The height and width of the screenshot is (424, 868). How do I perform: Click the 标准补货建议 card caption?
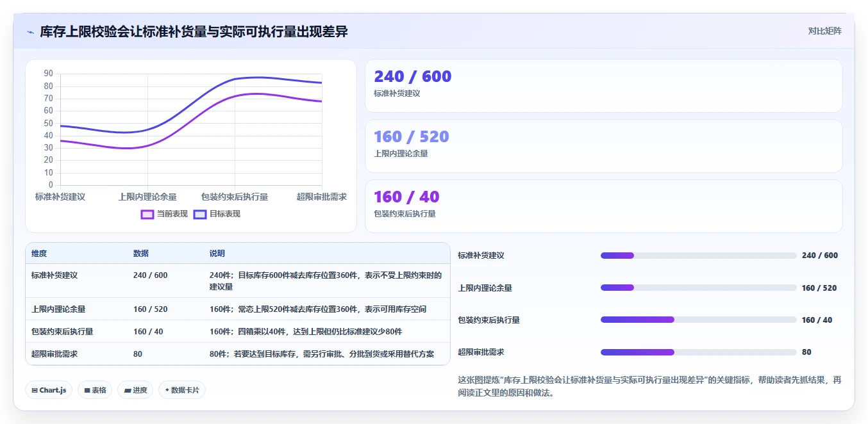coord(397,94)
